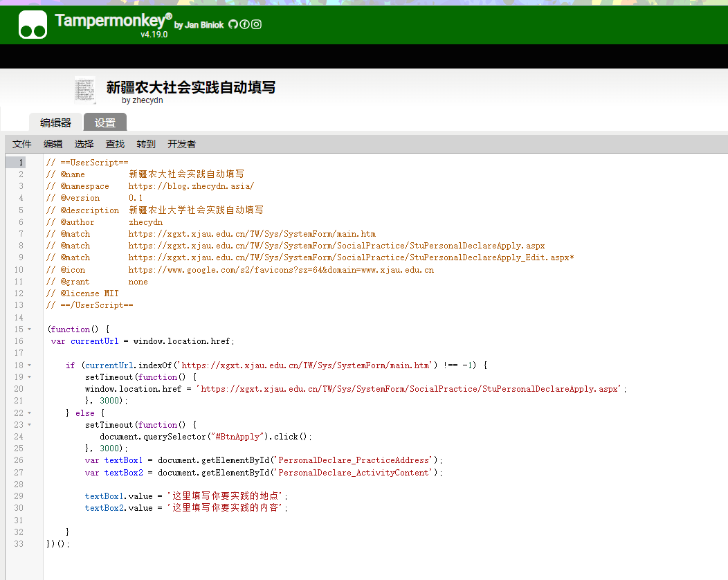Fold the setTimeout block at line 23
This screenshot has width=728, height=580.
(x=29, y=425)
